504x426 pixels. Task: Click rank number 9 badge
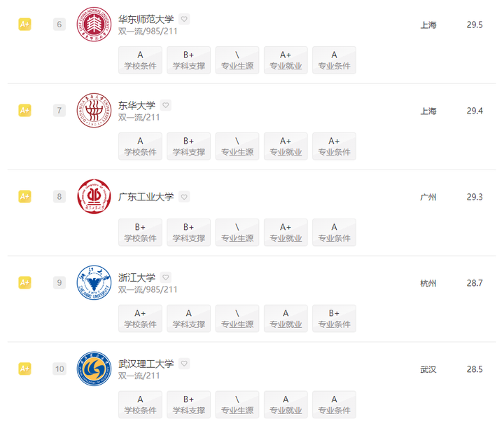(x=59, y=283)
